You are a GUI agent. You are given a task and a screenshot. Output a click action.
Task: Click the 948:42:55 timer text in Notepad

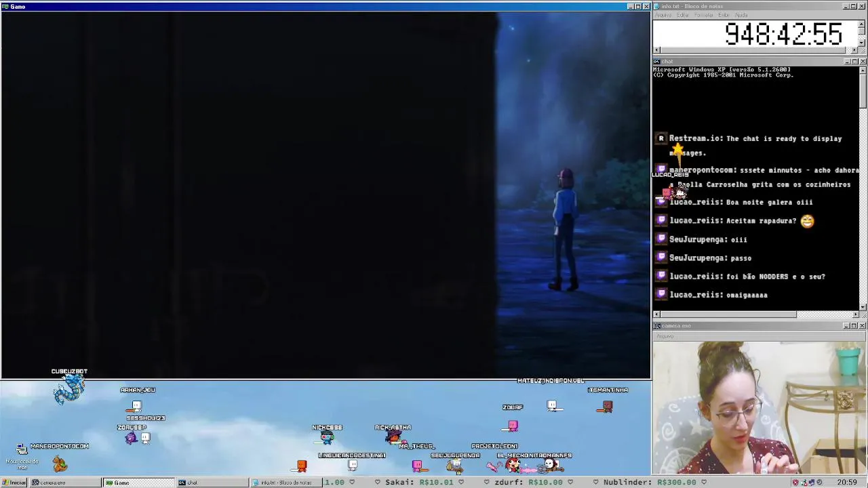coord(783,34)
